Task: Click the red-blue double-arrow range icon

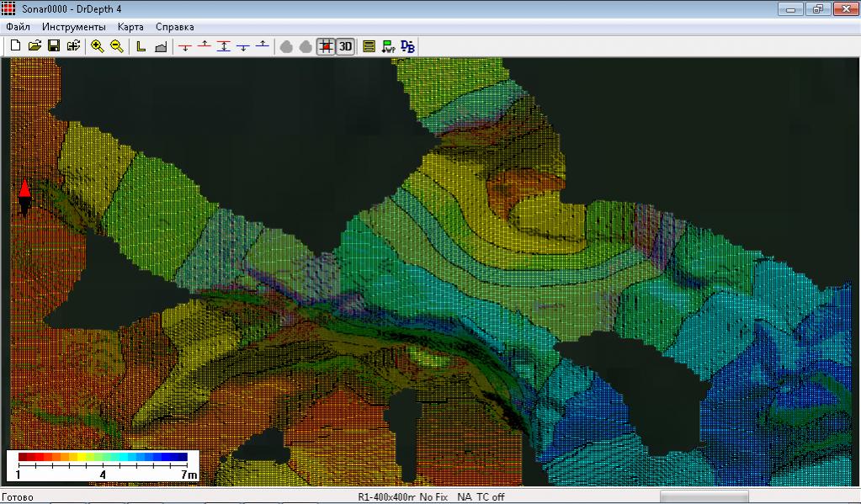Action: pyautogui.click(x=223, y=46)
